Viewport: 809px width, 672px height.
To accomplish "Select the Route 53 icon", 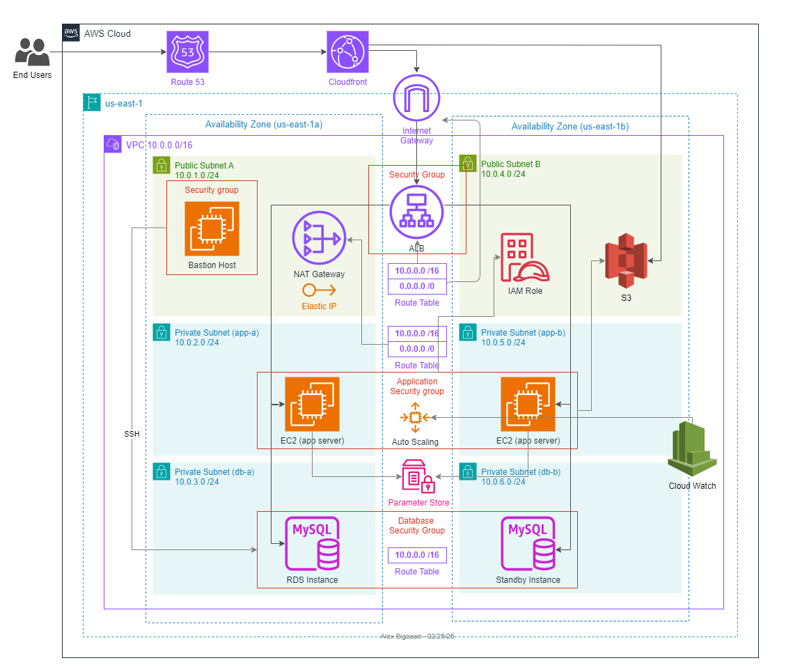I will click(x=187, y=52).
